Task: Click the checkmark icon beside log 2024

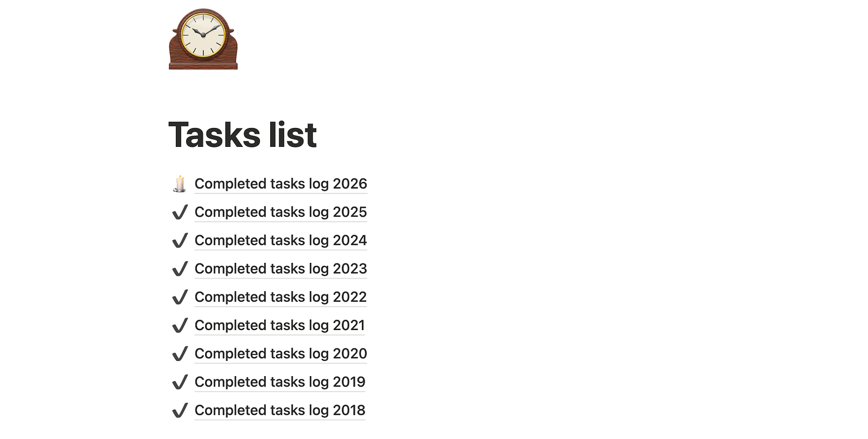Action: (180, 241)
